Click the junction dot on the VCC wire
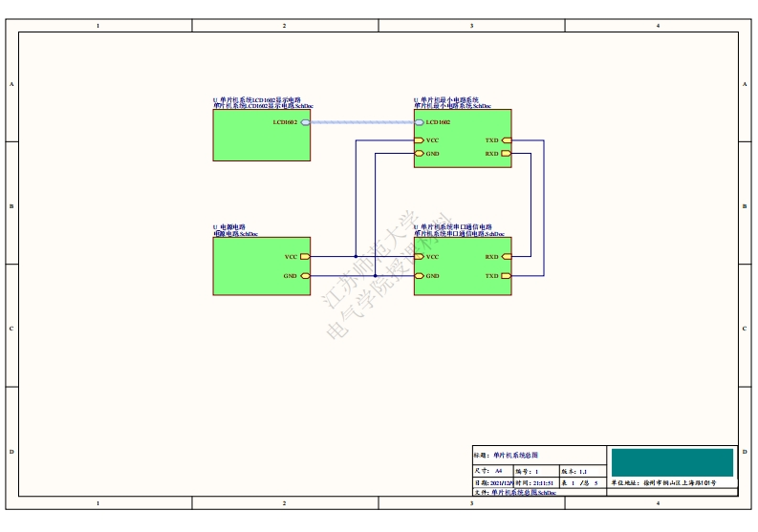Screen dimensions: 758x532 tap(356, 257)
